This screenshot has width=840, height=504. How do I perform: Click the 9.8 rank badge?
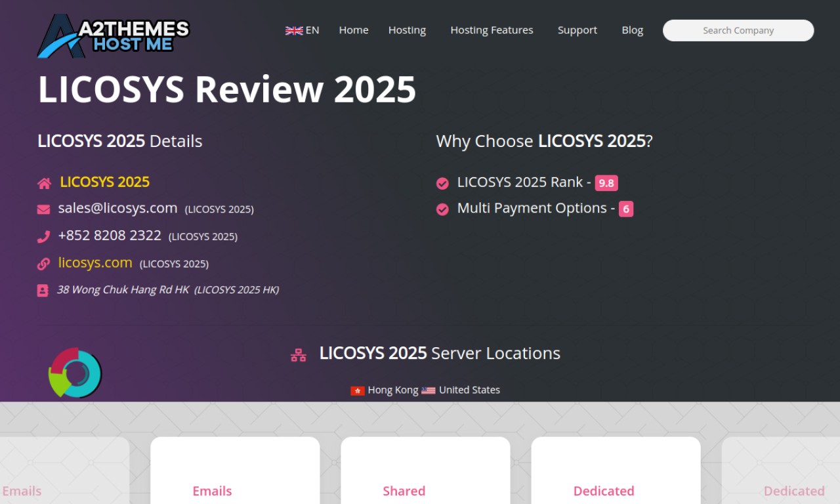pyautogui.click(x=606, y=184)
